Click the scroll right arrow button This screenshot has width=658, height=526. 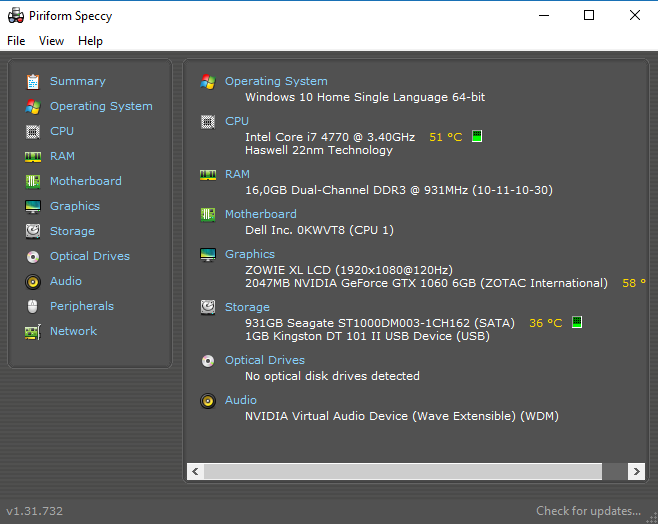point(636,471)
